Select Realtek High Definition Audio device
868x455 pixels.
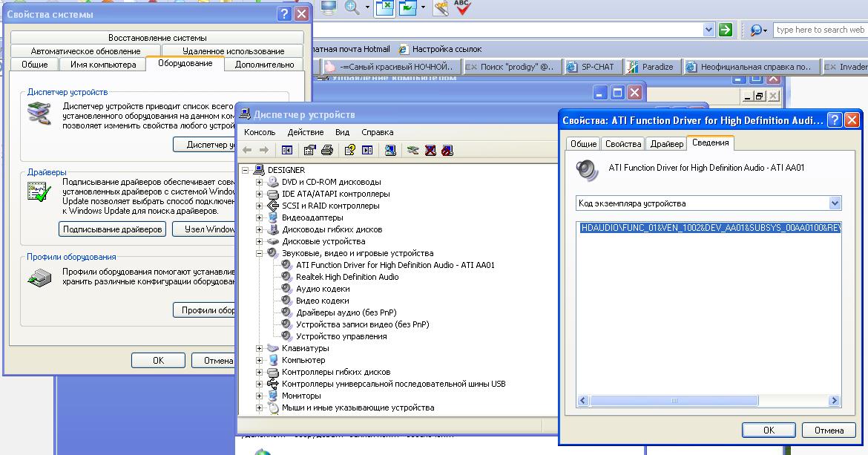(x=346, y=277)
